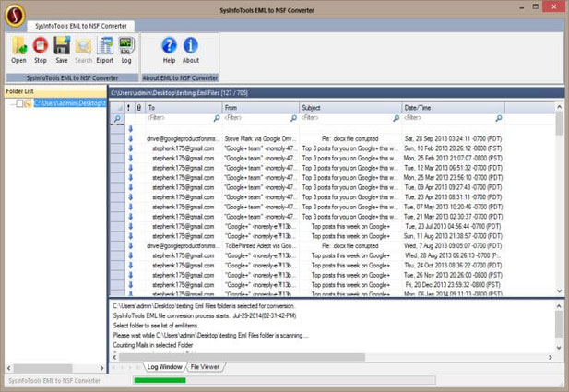The height and width of the screenshot is (392, 569).
Task: Click email list scroll up arrow
Action: (x=559, y=107)
